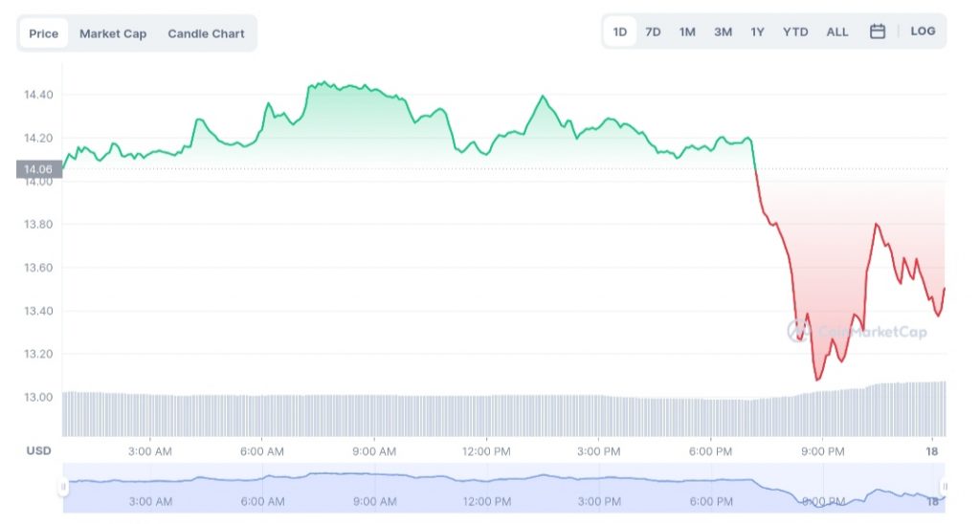Switch to the Market Cap tab

113,33
